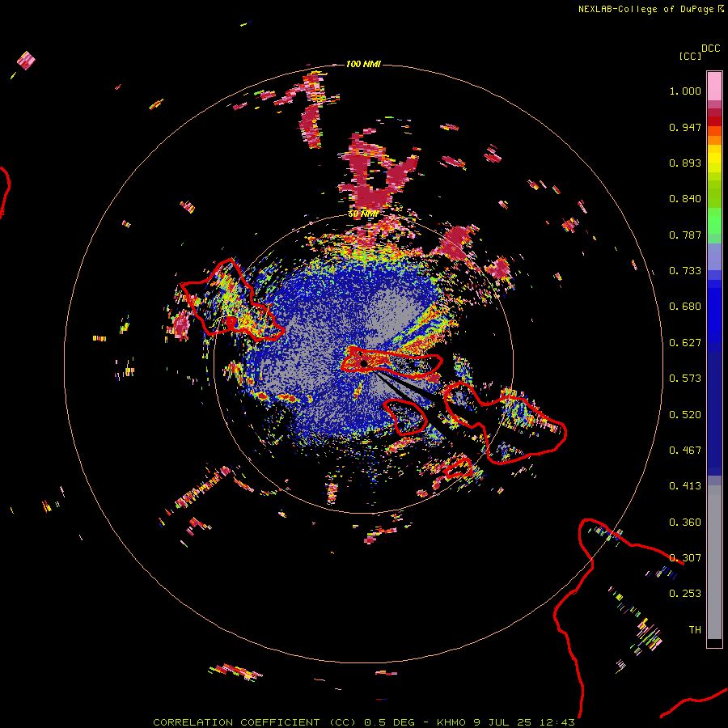Click the 0.253 scale value
Image resolution: width=728 pixels, height=728 pixels.
pyautogui.click(x=685, y=594)
